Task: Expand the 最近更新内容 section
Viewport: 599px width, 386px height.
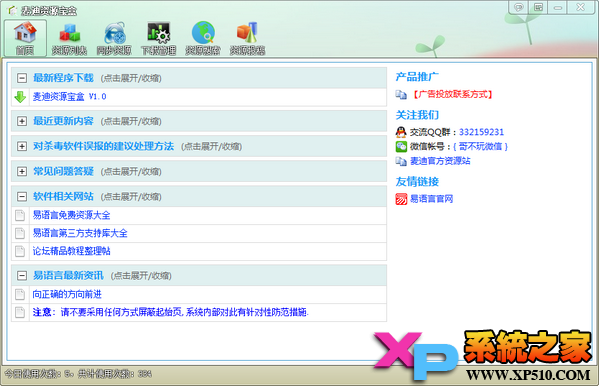Action: coord(22,121)
